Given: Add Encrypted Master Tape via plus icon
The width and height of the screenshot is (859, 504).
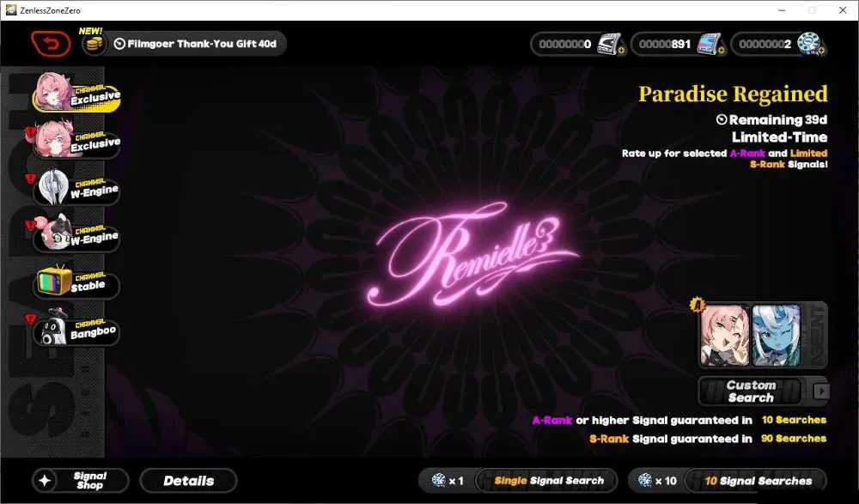Looking at the screenshot, I should tap(721, 51).
